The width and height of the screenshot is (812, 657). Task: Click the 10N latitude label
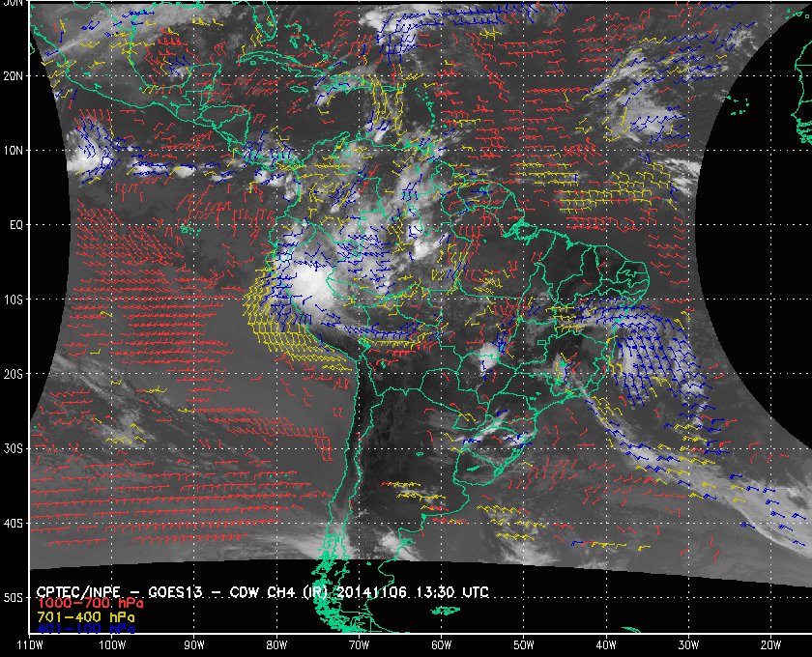[x=13, y=151]
